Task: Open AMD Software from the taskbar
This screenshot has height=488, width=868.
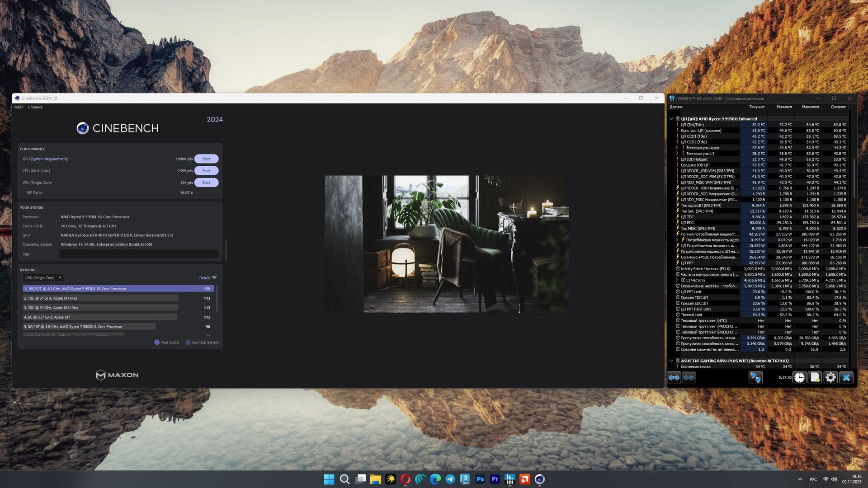Action: coord(525,479)
